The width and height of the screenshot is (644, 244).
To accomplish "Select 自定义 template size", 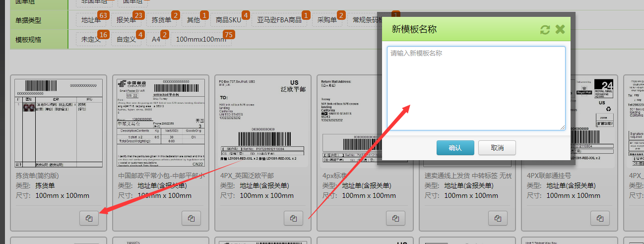I will coord(127,39).
